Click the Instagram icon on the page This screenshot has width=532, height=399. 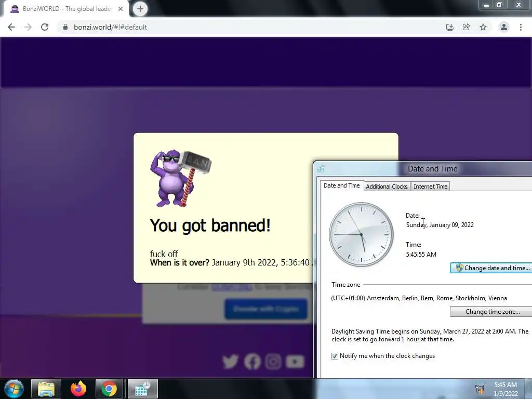pyautogui.click(x=273, y=362)
